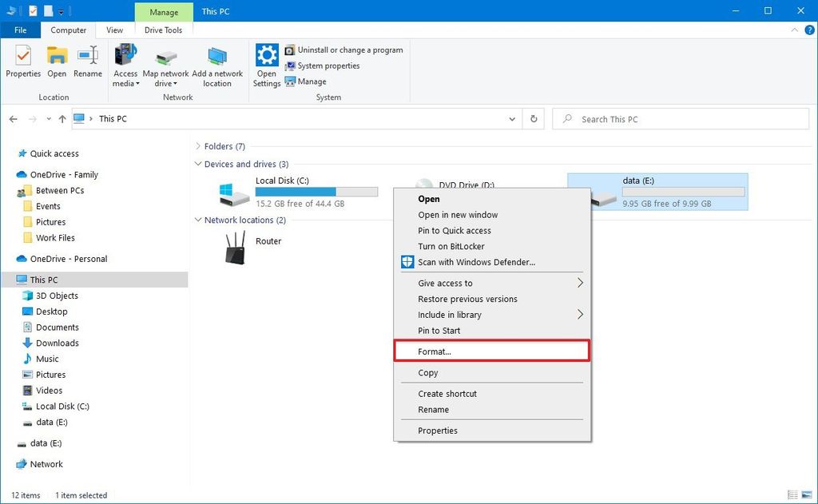Collapse the Devices and drives section
Screen dimensions: 818x504
pos(198,164)
